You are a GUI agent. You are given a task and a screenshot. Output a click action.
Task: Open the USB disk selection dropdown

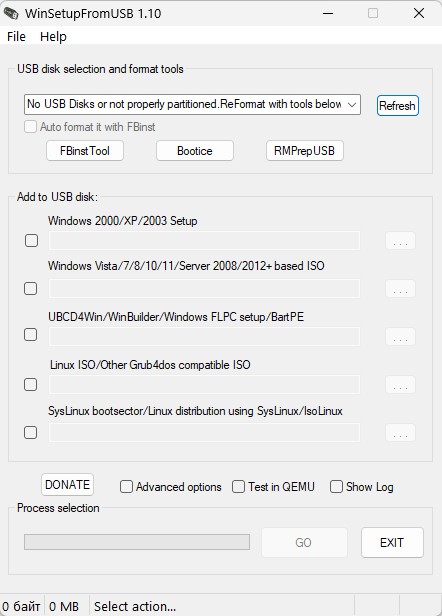(192, 104)
